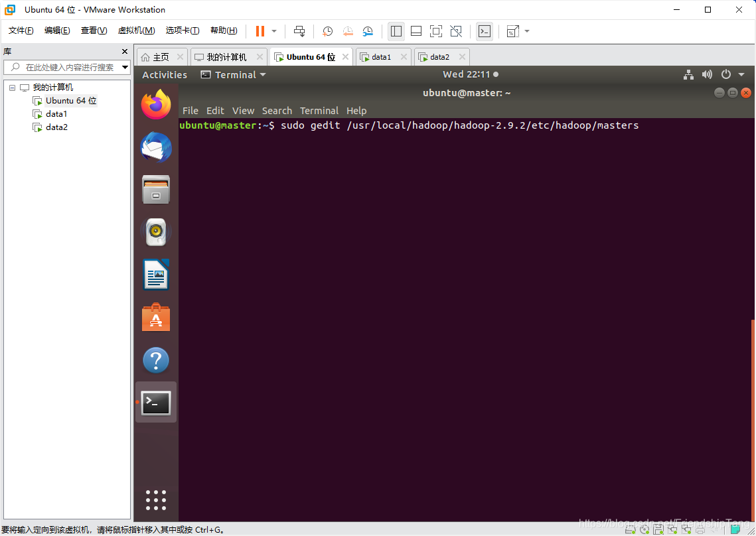Open Help from the dock
This screenshot has width=756, height=536.
pyautogui.click(x=156, y=360)
